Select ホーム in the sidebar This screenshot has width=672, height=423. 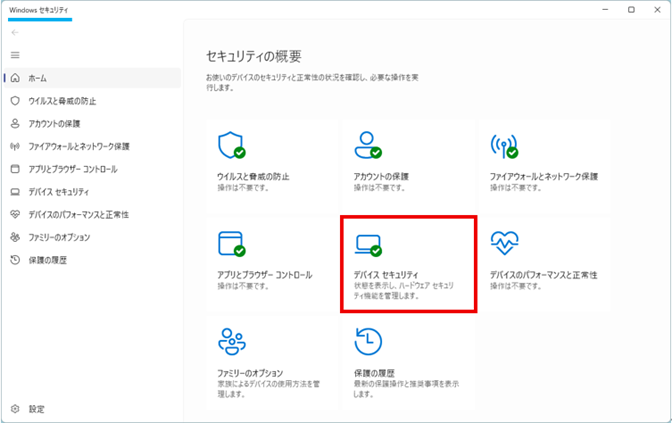coord(37,77)
